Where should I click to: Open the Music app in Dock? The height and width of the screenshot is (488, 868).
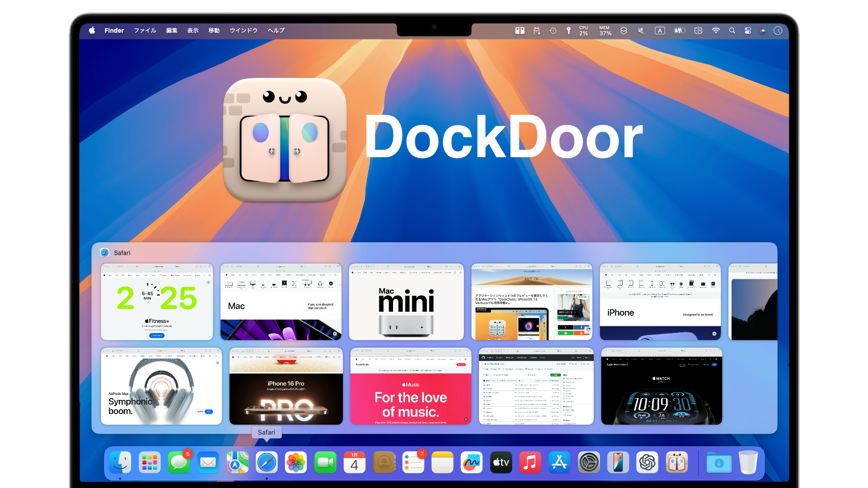pos(530,463)
